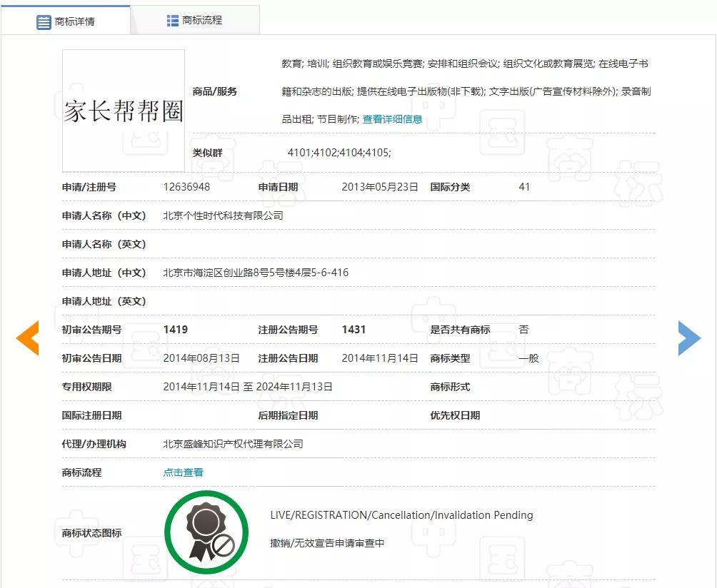Click the 商标详情 tab icon
This screenshot has height=588, width=717.
click(44, 21)
